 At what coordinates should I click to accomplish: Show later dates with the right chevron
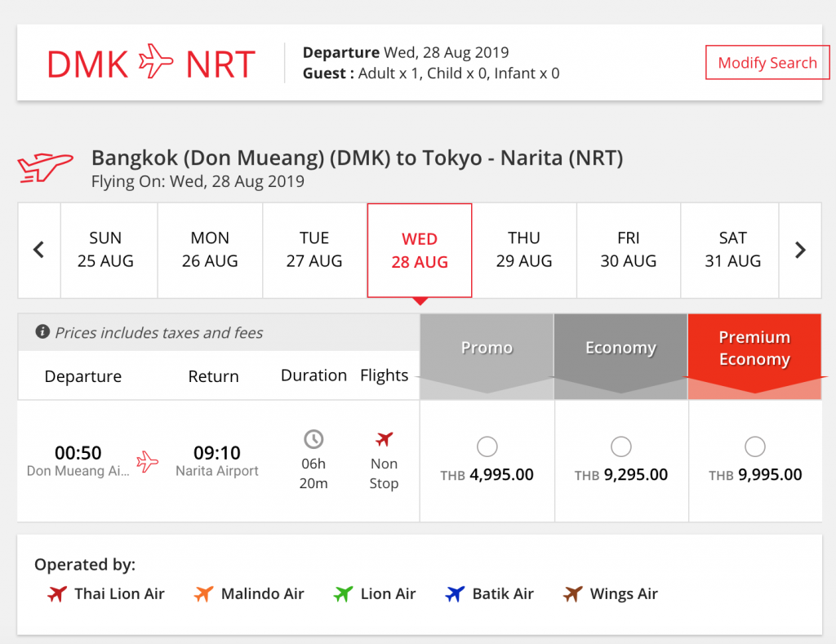800,250
